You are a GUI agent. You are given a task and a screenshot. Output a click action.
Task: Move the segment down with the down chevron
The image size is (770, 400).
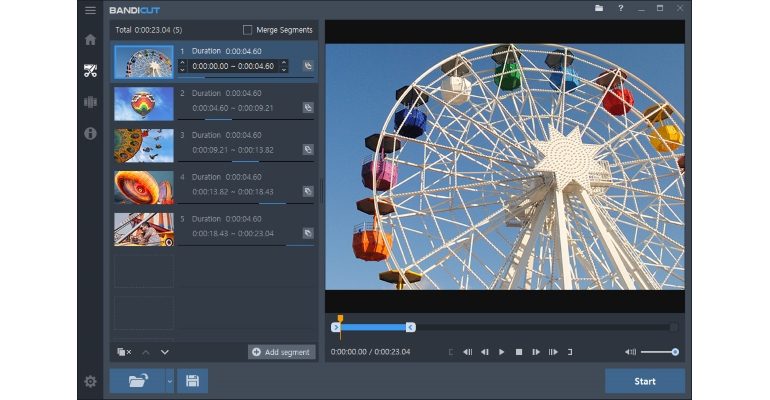coord(165,352)
